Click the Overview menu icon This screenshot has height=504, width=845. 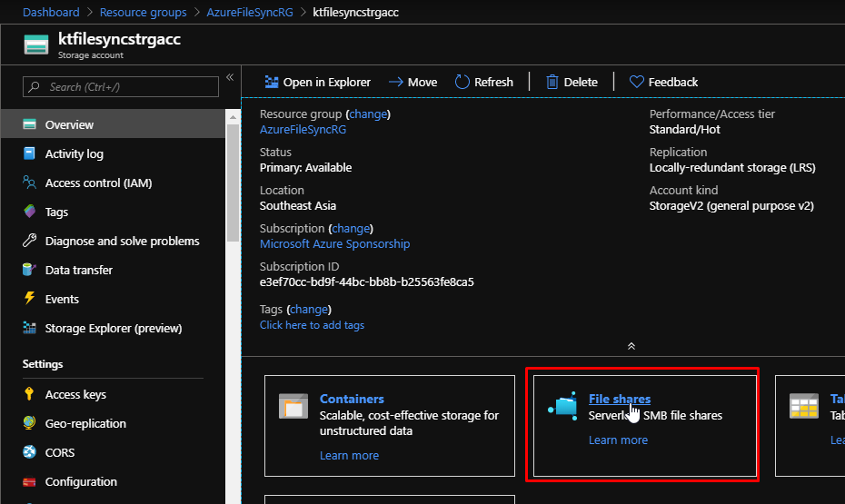(x=30, y=124)
